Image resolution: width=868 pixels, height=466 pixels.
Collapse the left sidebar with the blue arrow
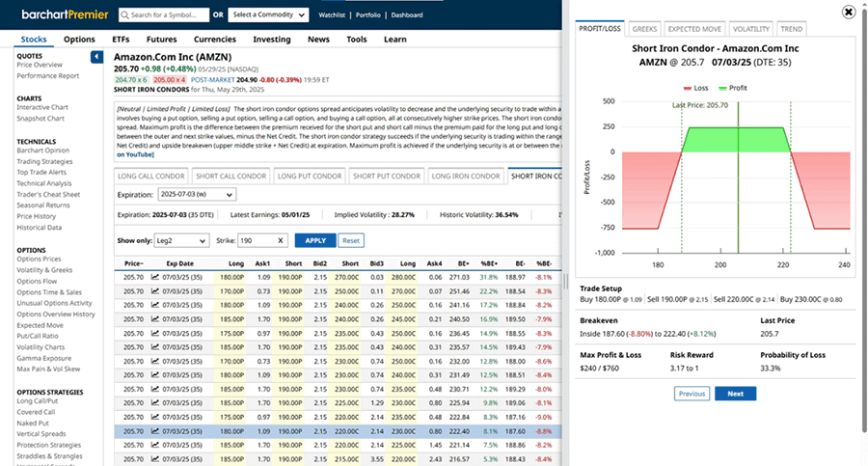coord(96,57)
